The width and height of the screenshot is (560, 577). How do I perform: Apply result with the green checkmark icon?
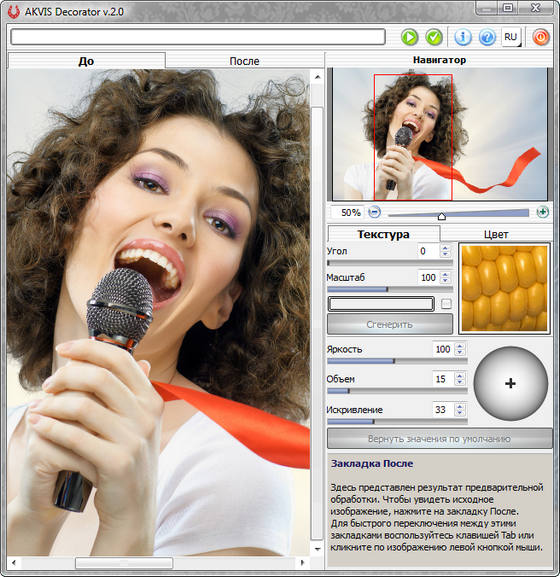tap(434, 37)
